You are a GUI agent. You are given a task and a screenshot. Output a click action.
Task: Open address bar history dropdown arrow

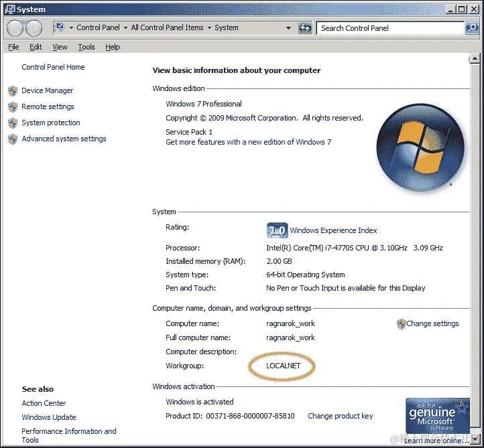pyautogui.click(x=288, y=27)
